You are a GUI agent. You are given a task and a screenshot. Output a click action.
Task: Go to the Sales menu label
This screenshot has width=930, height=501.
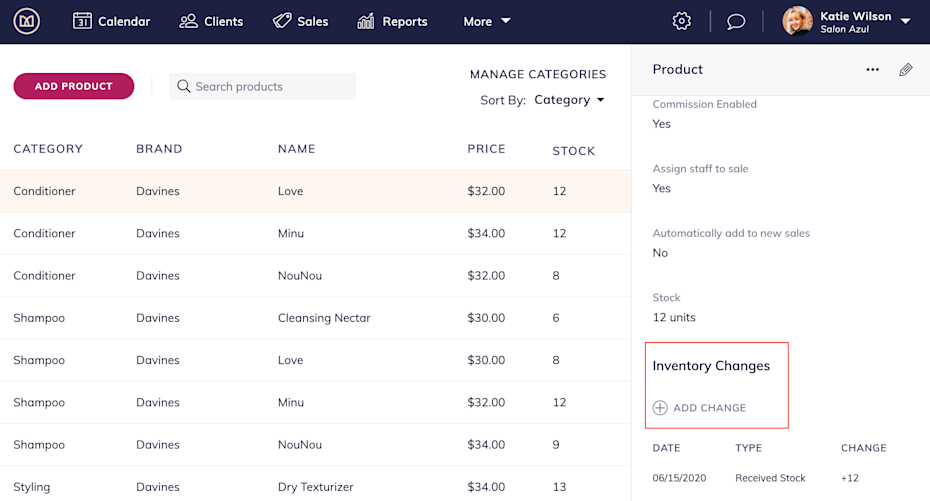(313, 21)
